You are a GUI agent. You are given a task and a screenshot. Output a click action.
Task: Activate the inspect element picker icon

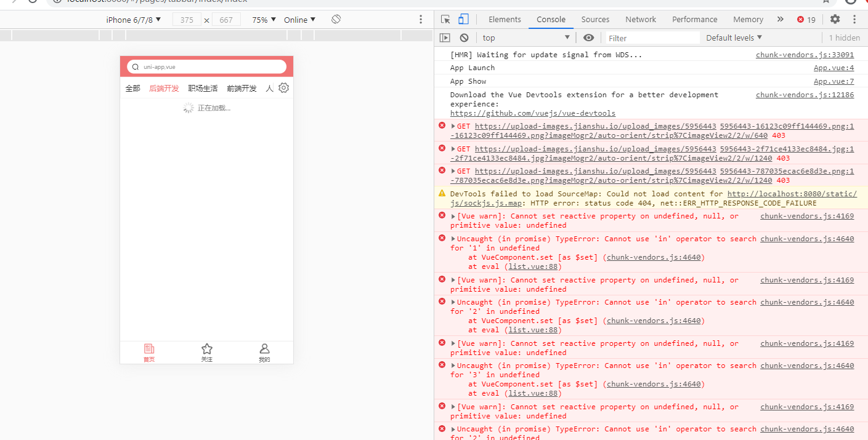click(x=446, y=19)
